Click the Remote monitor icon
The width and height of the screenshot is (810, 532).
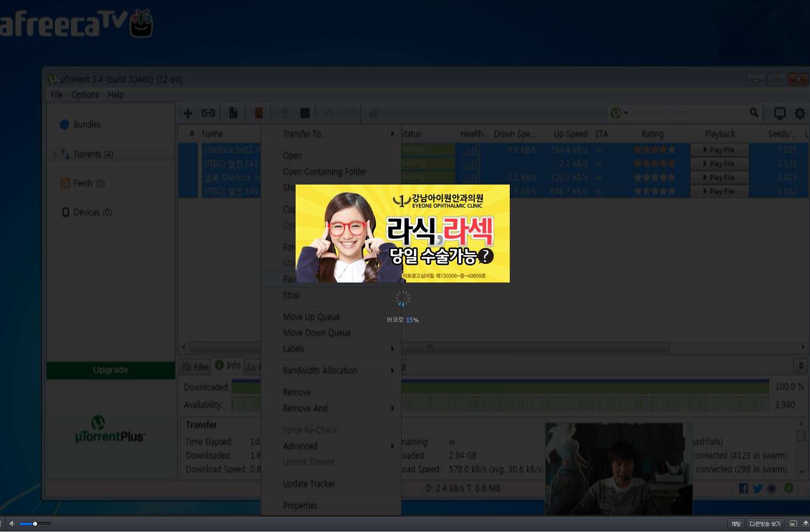pos(780,113)
